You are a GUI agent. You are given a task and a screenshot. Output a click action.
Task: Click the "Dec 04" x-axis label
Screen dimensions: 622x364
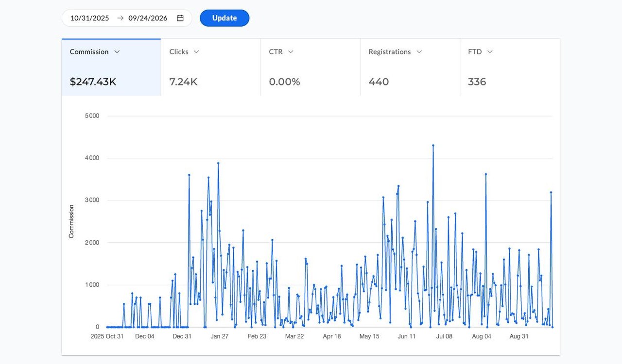coord(144,336)
